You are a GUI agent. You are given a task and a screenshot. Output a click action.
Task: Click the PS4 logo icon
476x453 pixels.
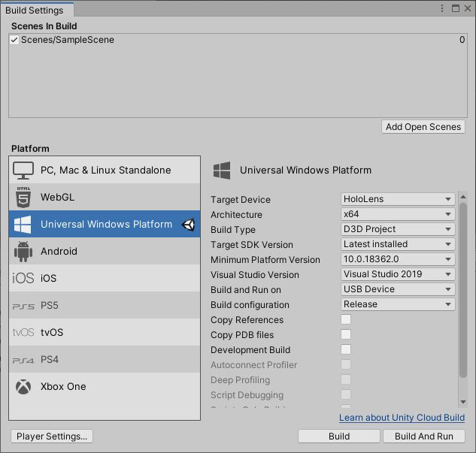click(x=23, y=360)
